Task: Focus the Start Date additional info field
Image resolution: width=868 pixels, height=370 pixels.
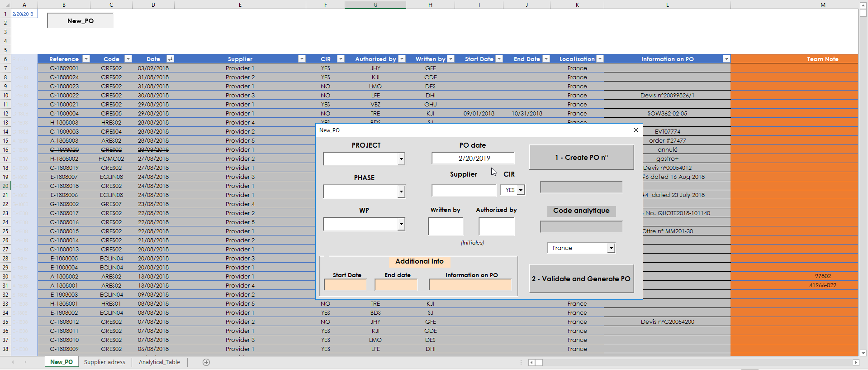Action: point(345,285)
